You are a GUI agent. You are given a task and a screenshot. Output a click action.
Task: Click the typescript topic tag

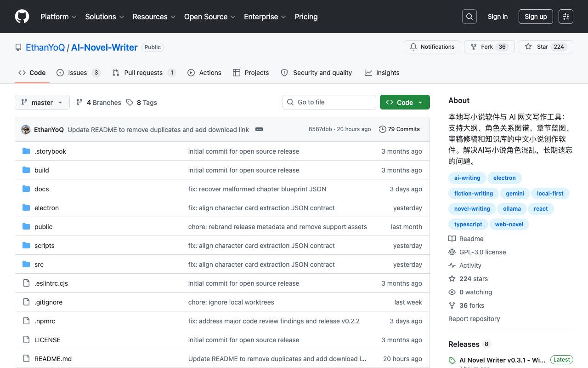[x=468, y=224]
